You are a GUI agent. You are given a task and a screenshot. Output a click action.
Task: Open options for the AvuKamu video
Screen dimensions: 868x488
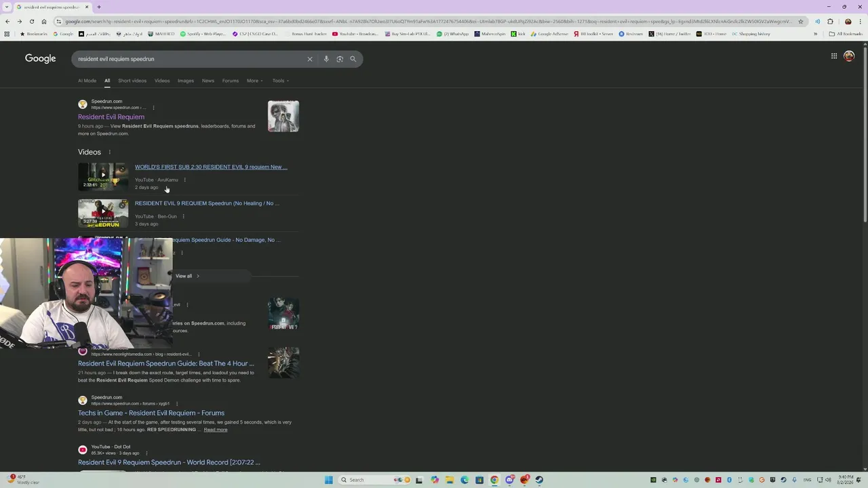click(x=184, y=180)
